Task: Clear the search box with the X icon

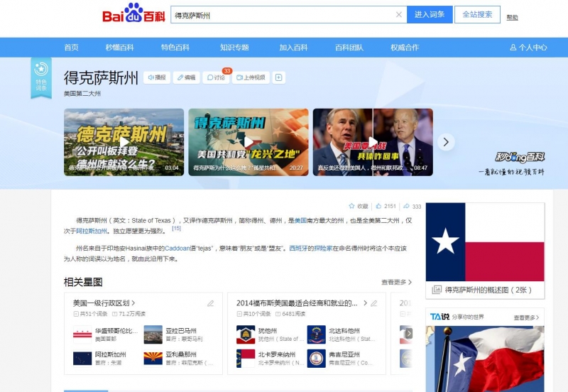Action: click(x=399, y=14)
